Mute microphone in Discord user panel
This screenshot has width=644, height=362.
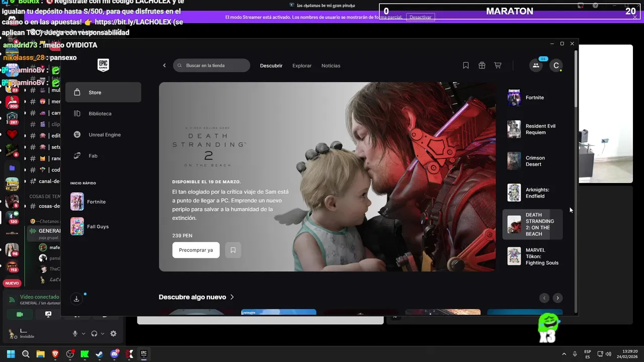point(75,333)
